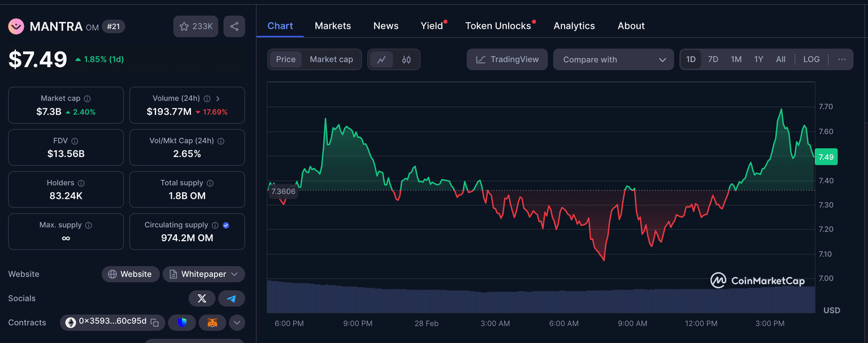
Task: Switch to line chart view icon
Action: coord(382,59)
